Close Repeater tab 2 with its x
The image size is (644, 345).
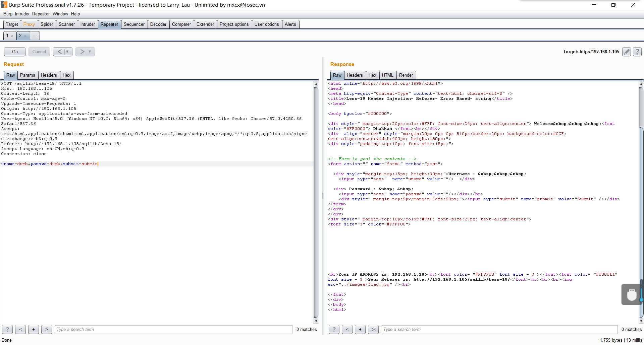[x=25, y=36]
